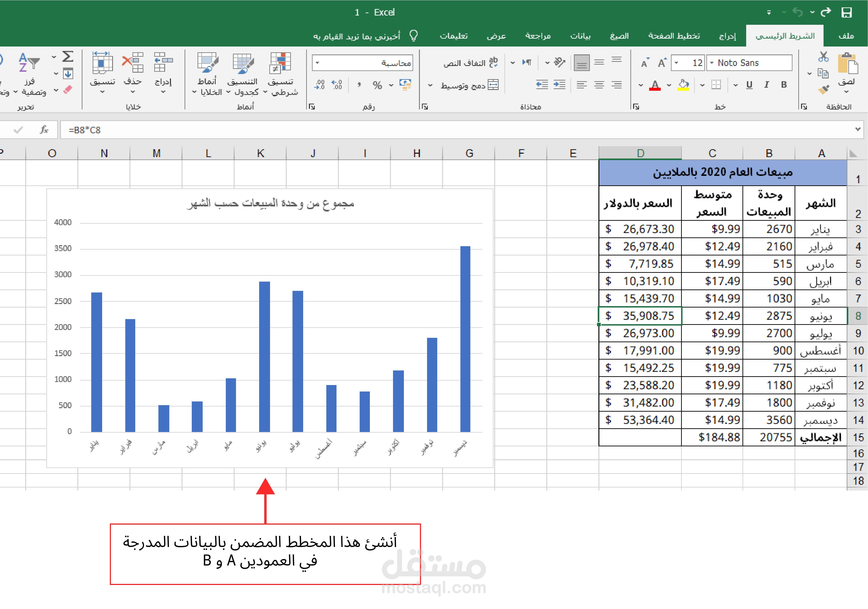868x609 pixels.
Task: Select the yellow fill color swatch
Action: (x=683, y=90)
